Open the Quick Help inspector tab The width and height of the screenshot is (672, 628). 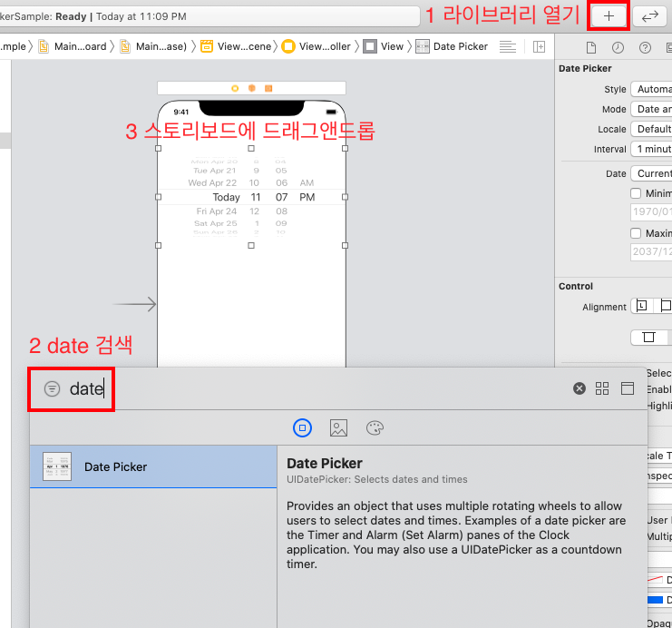tap(645, 47)
